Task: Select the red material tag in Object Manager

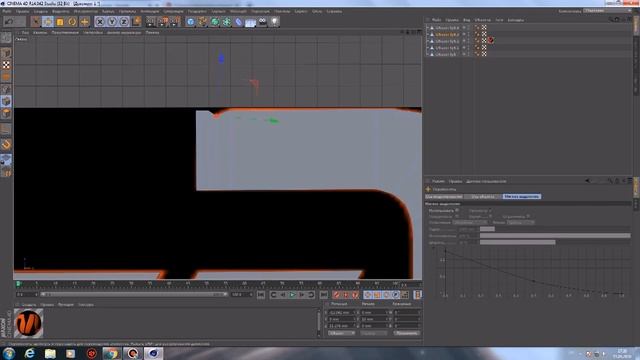Action: (x=491, y=40)
